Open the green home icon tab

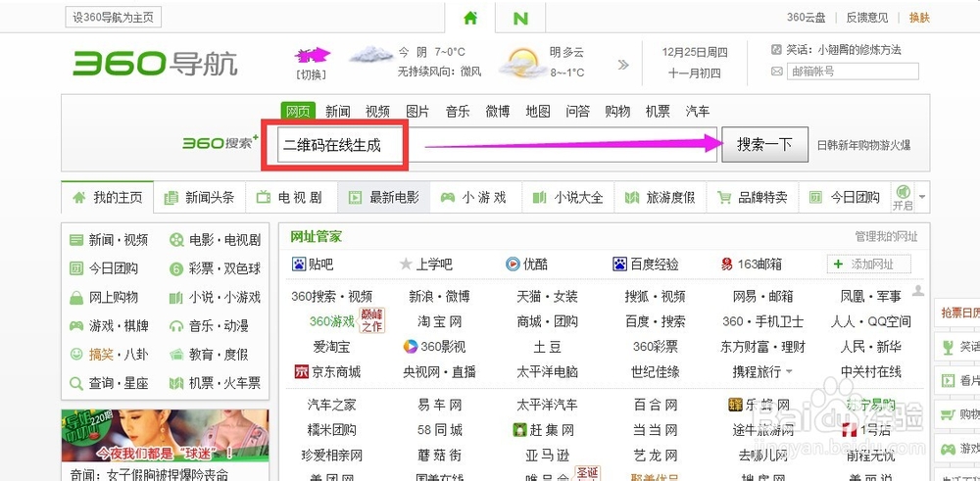point(470,18)
